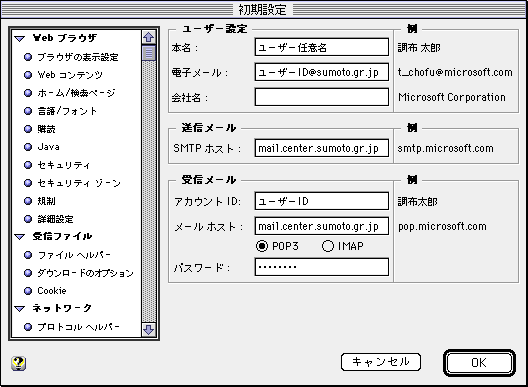Click the scrollbar thumb in category list

coord(148,53)
